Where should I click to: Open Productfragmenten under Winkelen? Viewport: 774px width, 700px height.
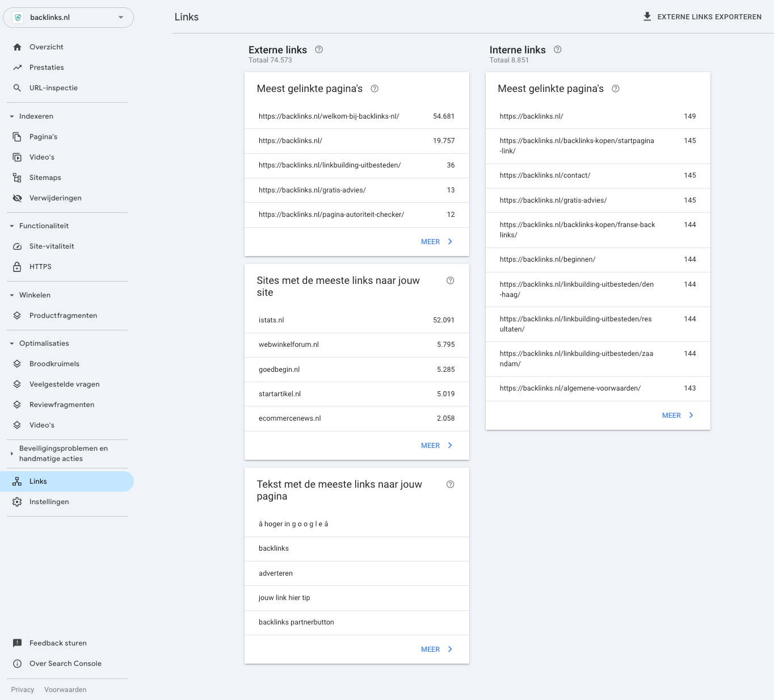pyautogui.click(x=63, y=315)
